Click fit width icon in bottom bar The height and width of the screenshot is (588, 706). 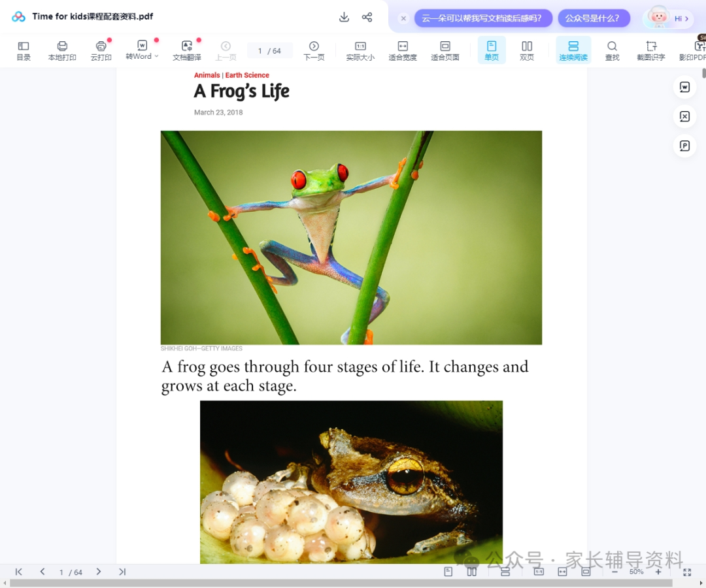(x=562, y=572)
